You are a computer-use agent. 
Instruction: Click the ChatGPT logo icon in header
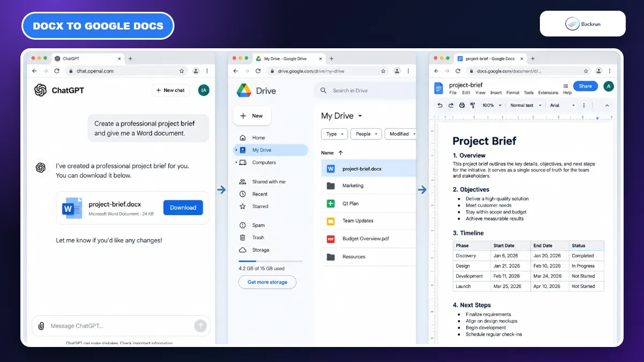click(x=40, y=90)
